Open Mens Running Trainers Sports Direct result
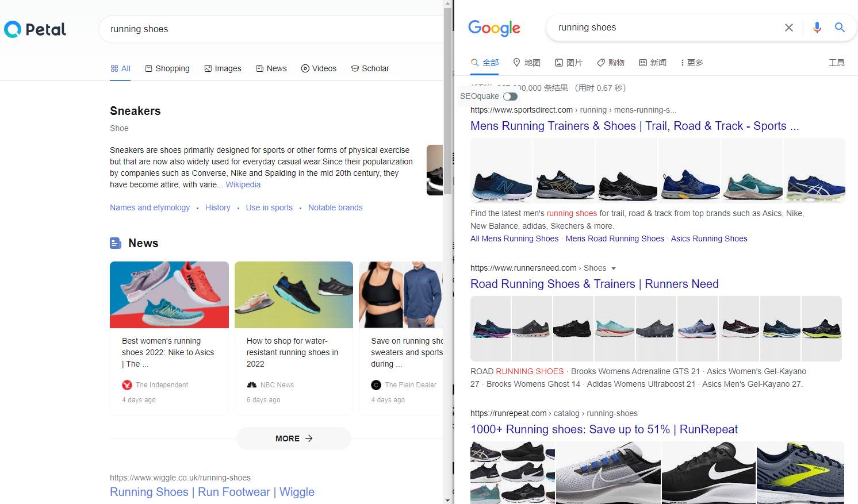The image size is (858, 504). [635, 126]
